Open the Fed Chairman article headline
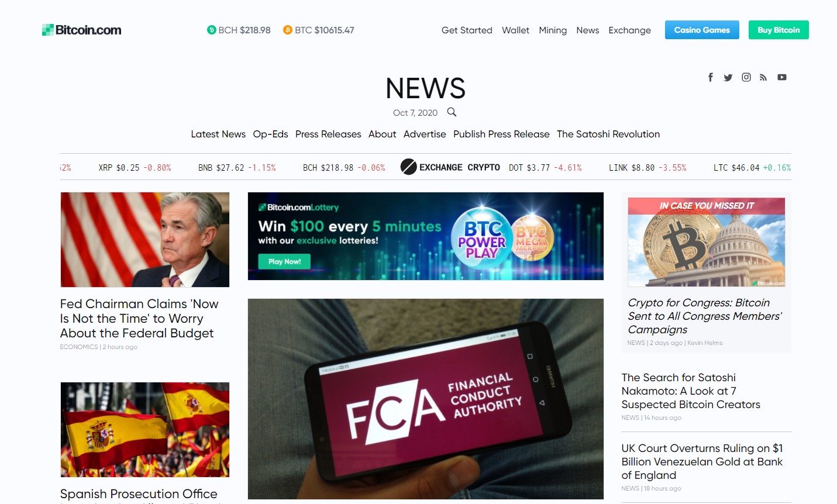This screenshot has height=504, width=837. tap(139, 319)
